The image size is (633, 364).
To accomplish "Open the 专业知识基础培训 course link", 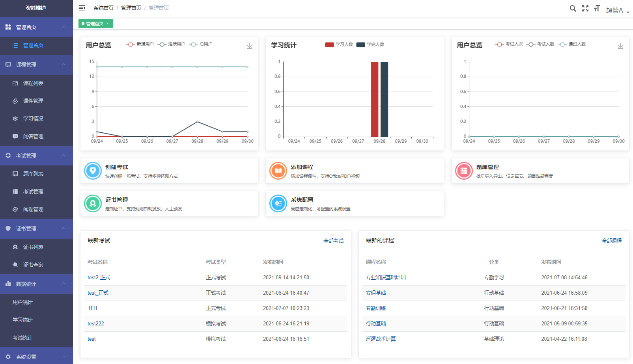I will pyautogui.click(x=386, y=277).
